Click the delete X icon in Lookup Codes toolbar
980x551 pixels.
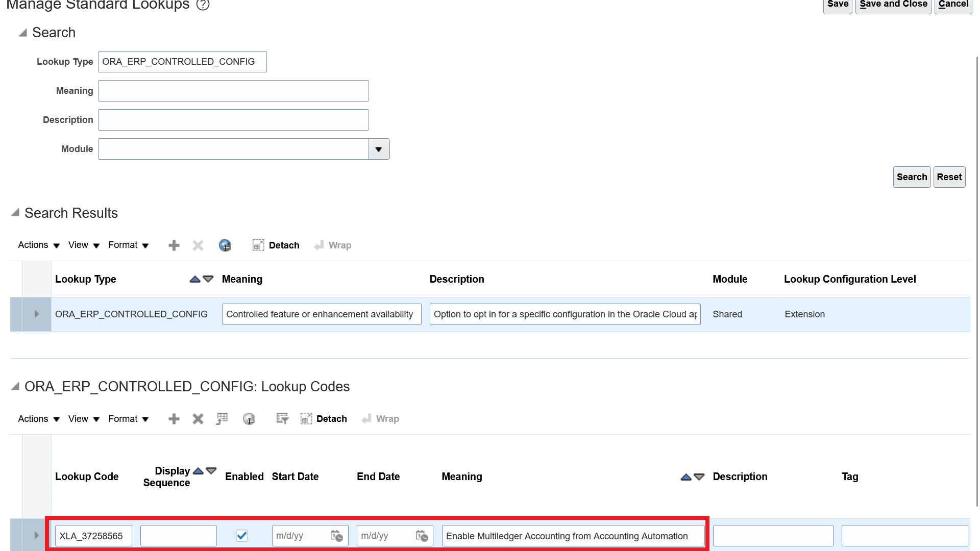(x=198, y=419)
